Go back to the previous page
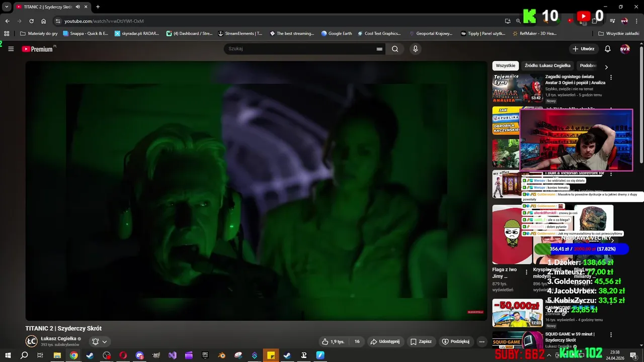644x362 pixels. 7,21
